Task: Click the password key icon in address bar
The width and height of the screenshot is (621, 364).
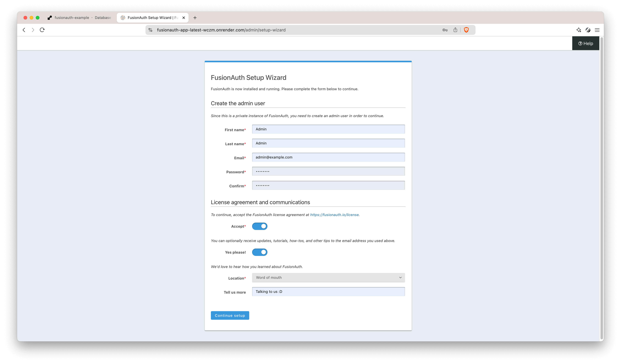Action: click(x=445, y=30)
